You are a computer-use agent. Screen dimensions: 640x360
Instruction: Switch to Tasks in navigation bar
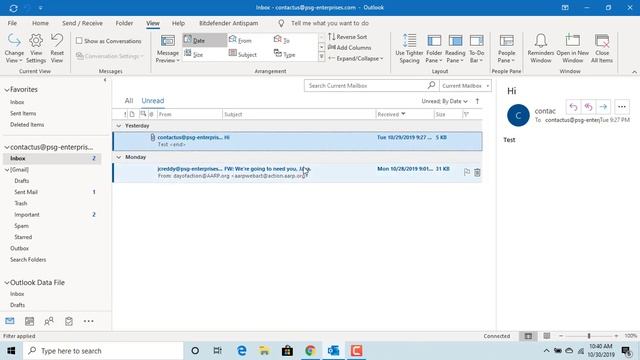click(x=69, y=321)
